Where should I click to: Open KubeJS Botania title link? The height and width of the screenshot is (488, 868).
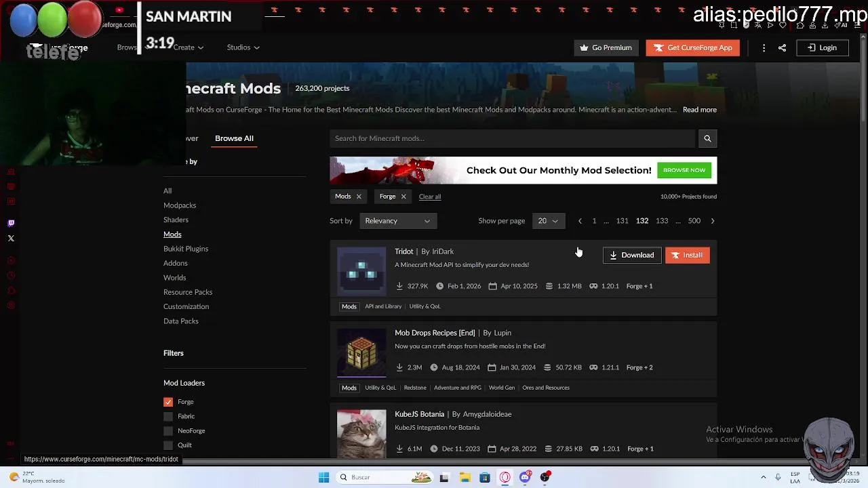[419, 414]
